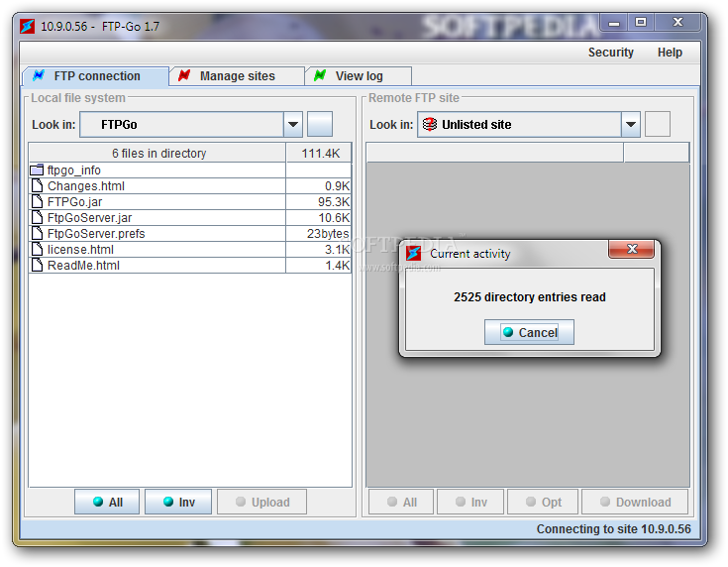The image size is (728, 567).
Task: Click the 3.1K size cell
Action: [x=319, y=249]
